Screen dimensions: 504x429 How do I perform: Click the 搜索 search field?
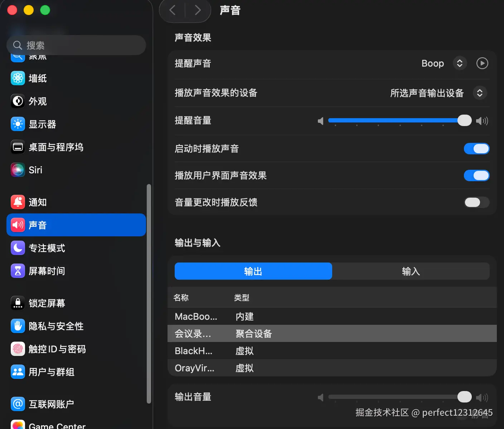(x=76, y=45)
